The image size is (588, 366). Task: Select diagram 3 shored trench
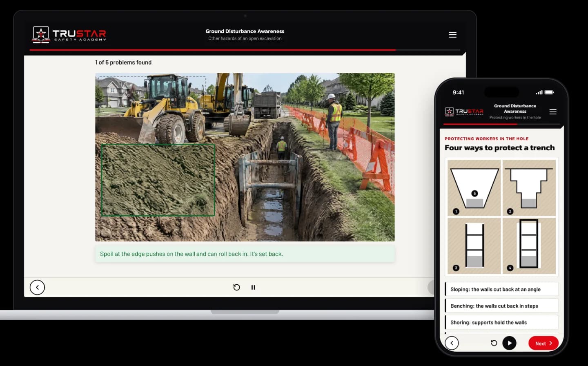click(x=474, y=245)
